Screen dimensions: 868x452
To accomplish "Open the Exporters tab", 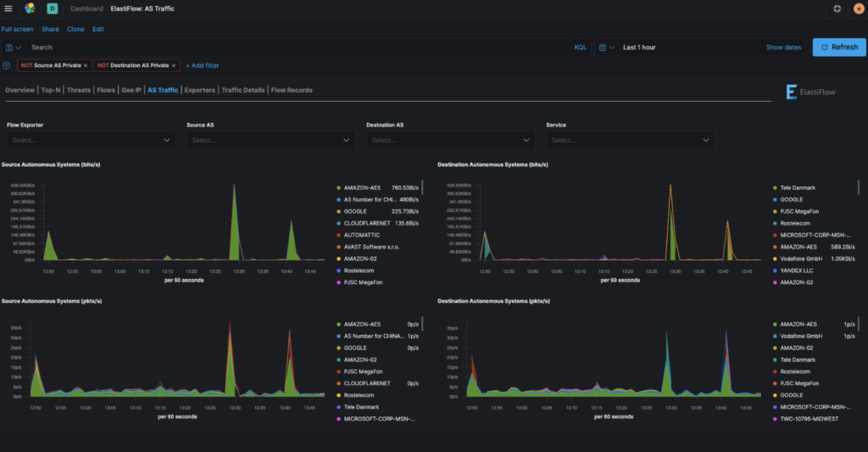I will point(199,90).
